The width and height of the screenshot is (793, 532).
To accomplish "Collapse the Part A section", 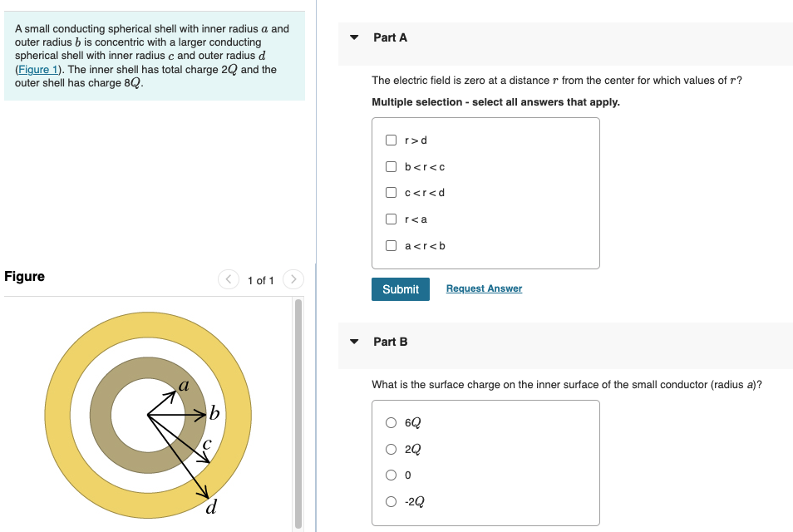I will [x=353, y=37].
